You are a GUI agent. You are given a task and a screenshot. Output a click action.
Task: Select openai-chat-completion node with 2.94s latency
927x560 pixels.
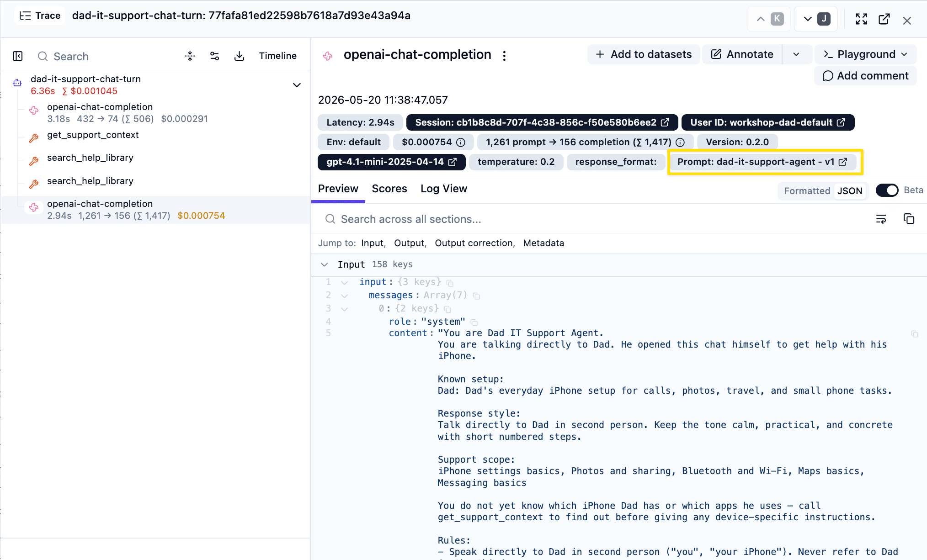click(x=155, y=210)
